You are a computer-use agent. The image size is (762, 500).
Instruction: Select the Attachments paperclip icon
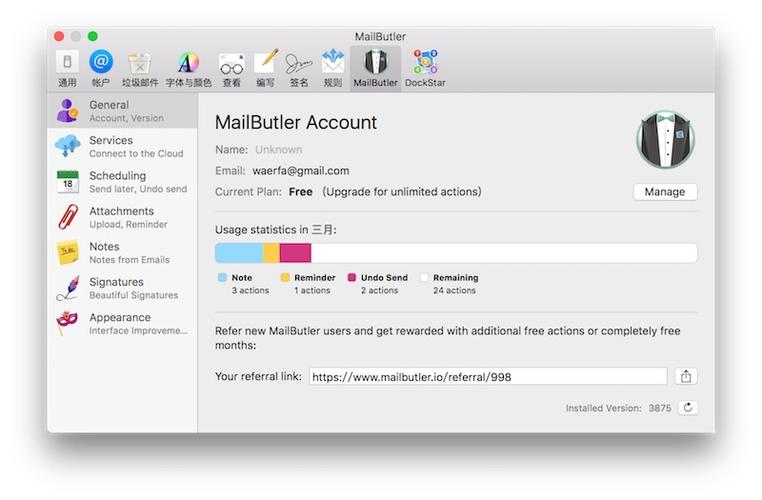pyautogui.click(x=68, y=217)
